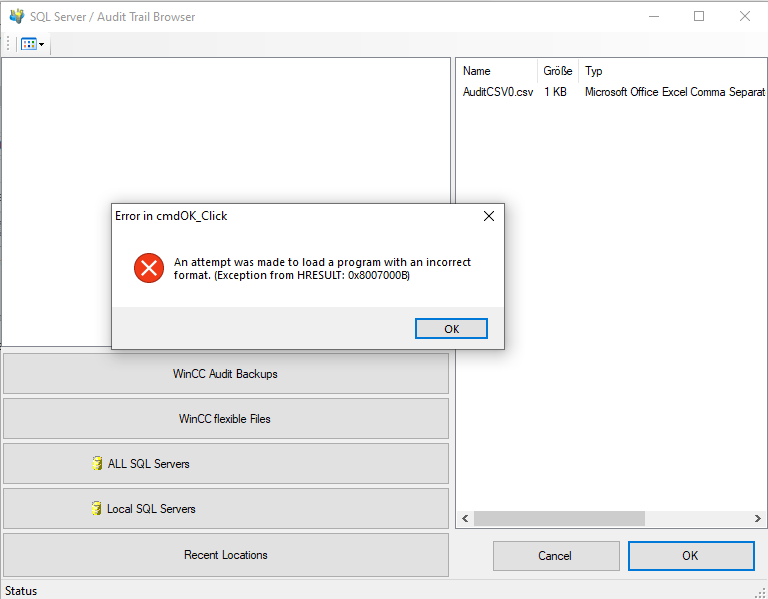Click the red error icon in dialog
This screenshot has width=768, height=599.
click(148, 268)
